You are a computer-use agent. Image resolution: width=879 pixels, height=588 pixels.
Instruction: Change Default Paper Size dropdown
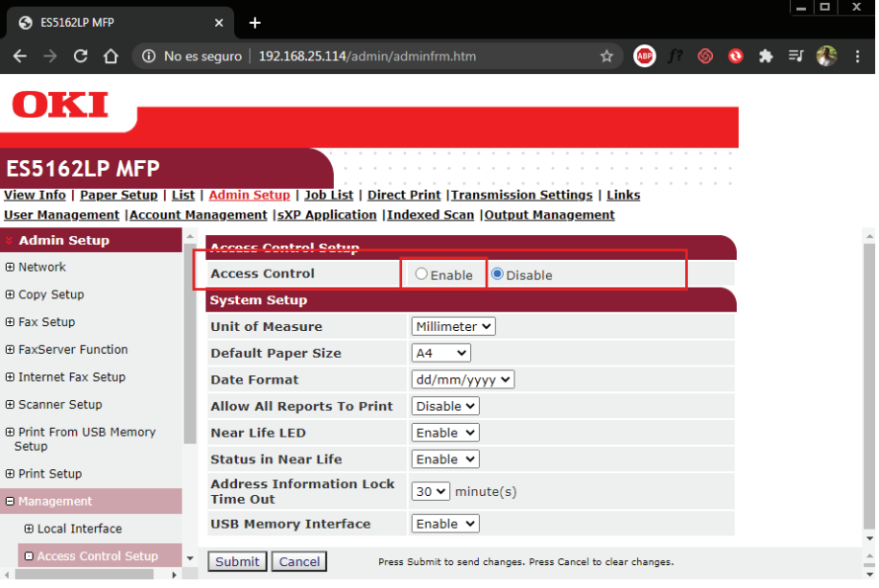click(441, 353)
